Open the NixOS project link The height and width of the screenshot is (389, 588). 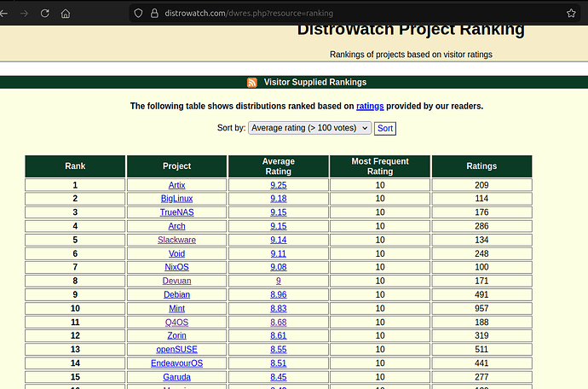click(x=176, y=267)
